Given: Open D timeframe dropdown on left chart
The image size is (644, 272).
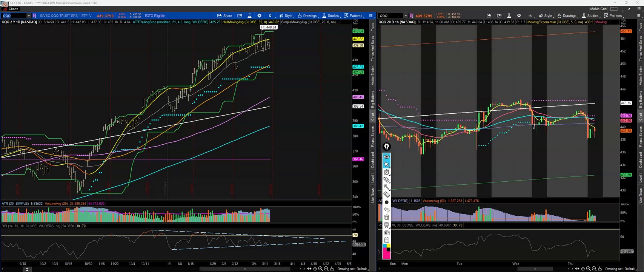Looking at the screenshot, I should coord(270,16).
